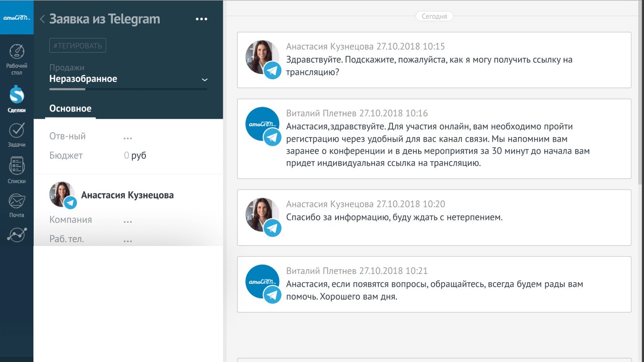Click the amoCRM logo in the sidebar
The height and width of the screenshot is (362, 644).
tap(17, 17)
